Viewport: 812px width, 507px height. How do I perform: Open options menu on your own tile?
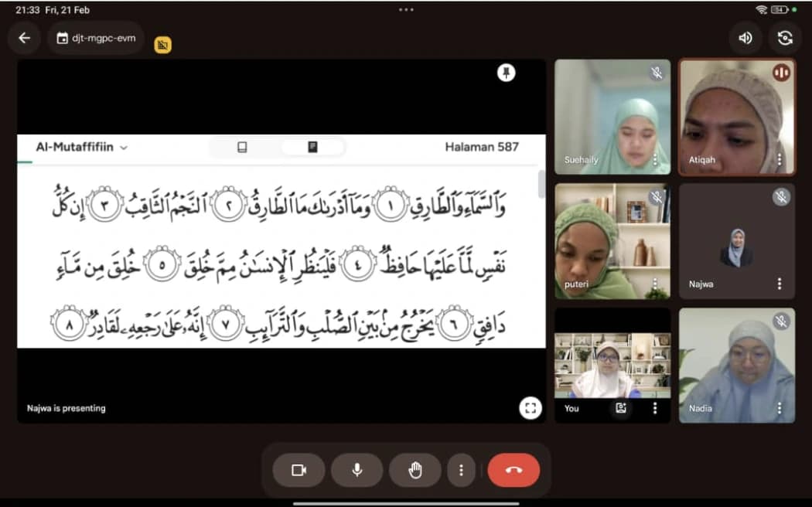coord(655,408)
